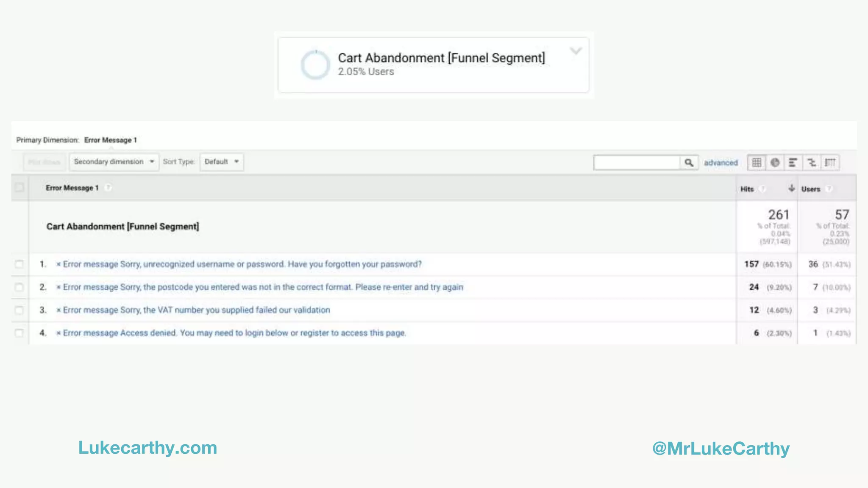This screenshot has height=488, width=868.
Task: Select the performance bar view icon
Action: point(793,163)
